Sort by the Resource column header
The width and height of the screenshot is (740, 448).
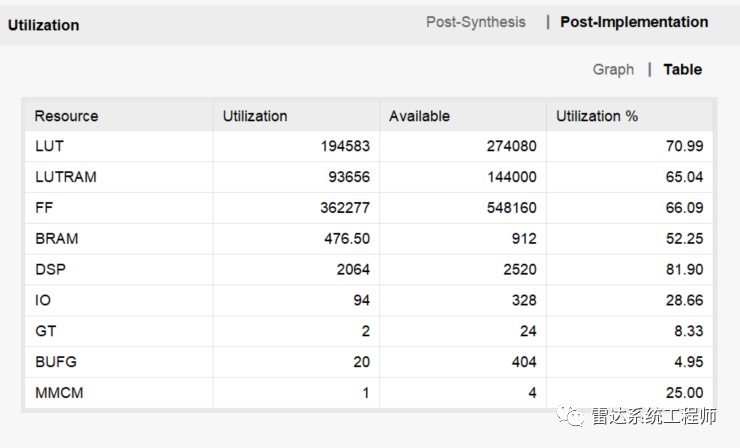click(66, 116)
